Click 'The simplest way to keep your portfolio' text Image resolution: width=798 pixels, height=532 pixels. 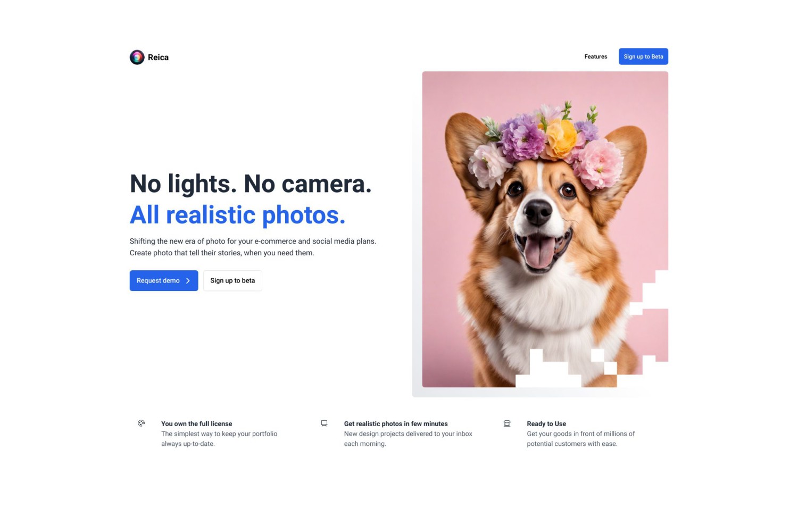tap(219, 439)
